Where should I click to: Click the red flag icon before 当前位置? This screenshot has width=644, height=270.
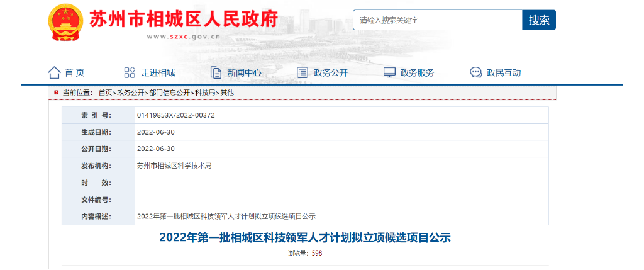[x=57, y=93]
